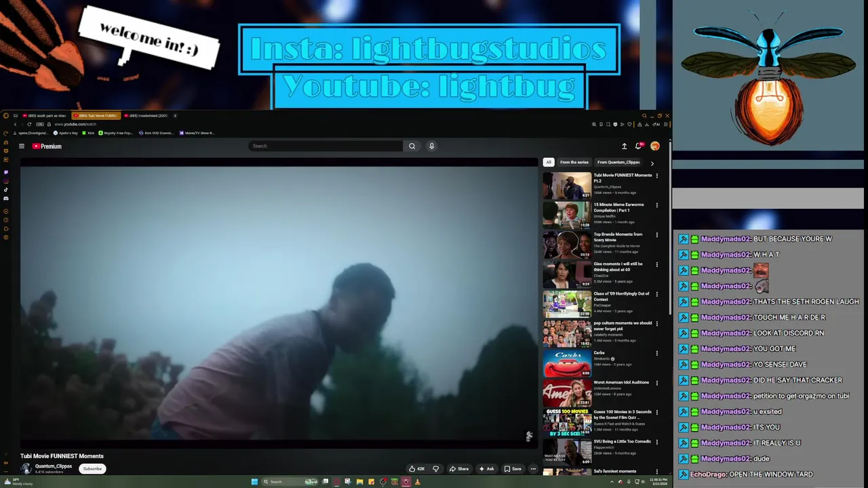Open the Easy Setup toolbar icon
The width and height of the screenshot is (868, 488).
[666, 124]
